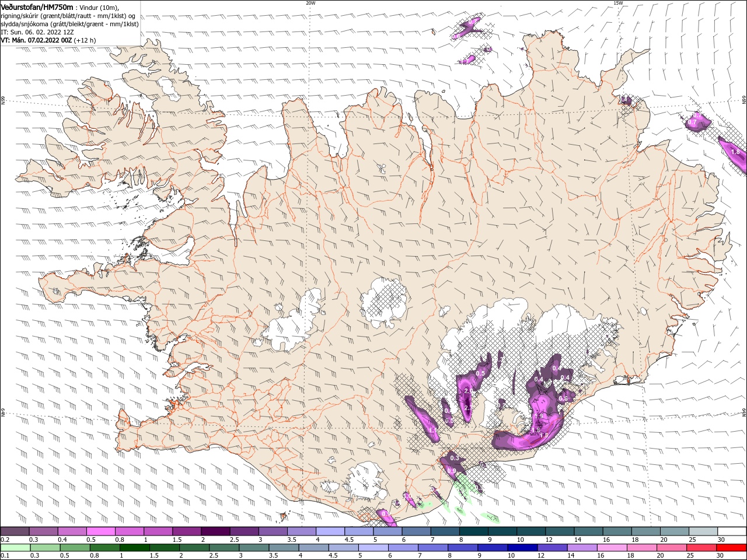Click the Veðurstofan/HM750m title text
747x560 pixels.
coord(37,7)
